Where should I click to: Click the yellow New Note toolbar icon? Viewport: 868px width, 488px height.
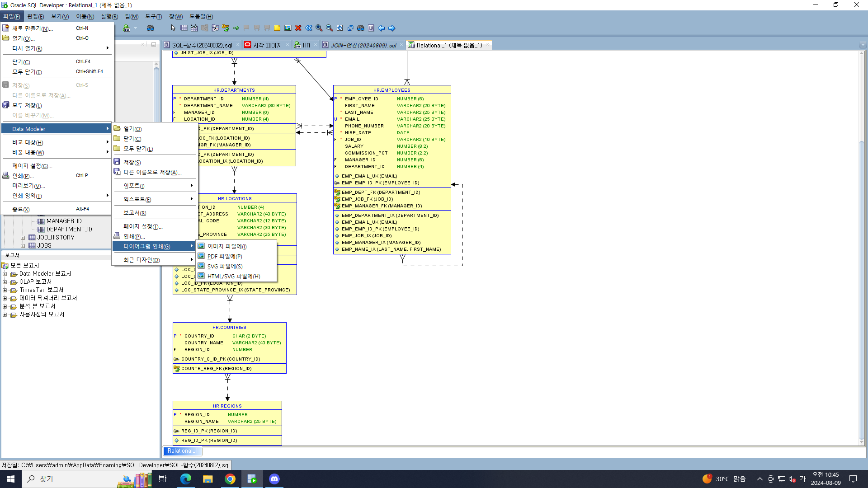point(277,28)
